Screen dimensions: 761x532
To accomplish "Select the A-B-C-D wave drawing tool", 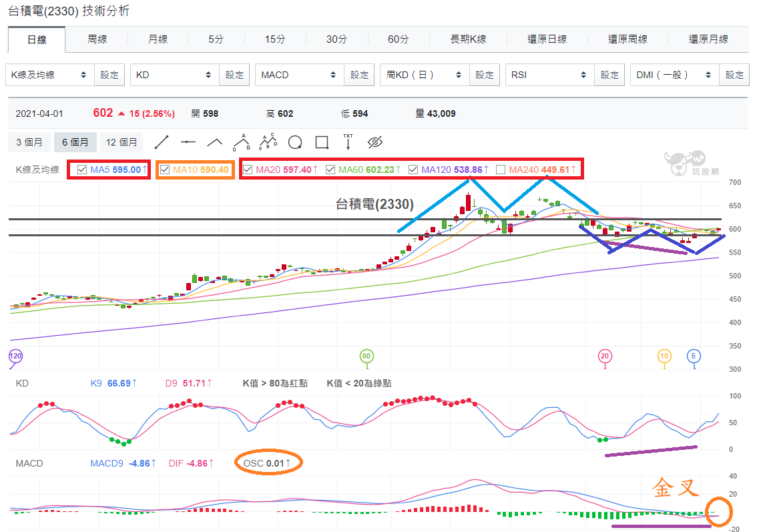I will (x=268, y=142).
